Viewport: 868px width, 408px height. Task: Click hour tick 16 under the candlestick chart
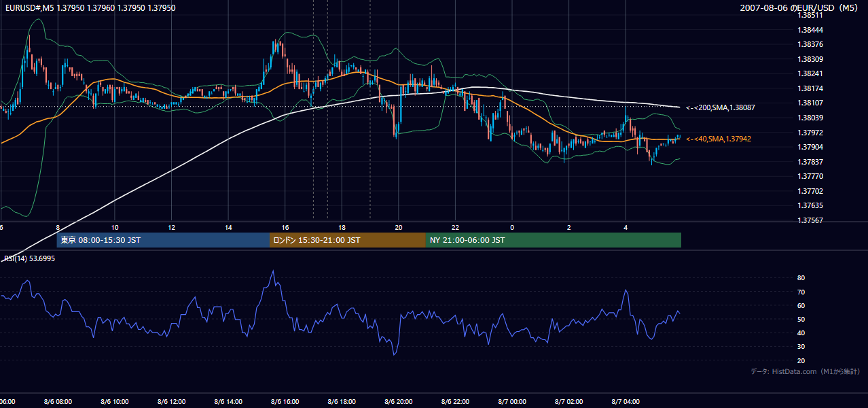point(285,227)
